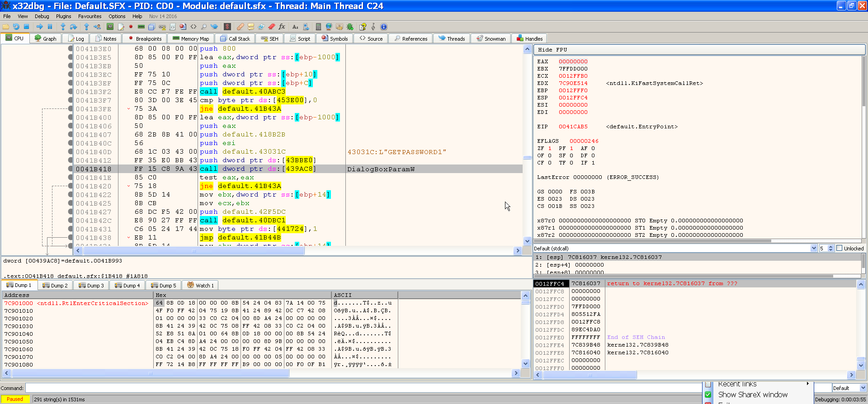Click the Restart debugging icon

coord(16,27)
